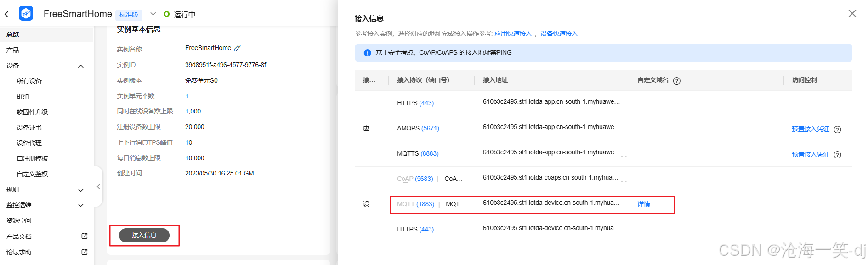Open the 设备快速接入 link

point(559,34)
